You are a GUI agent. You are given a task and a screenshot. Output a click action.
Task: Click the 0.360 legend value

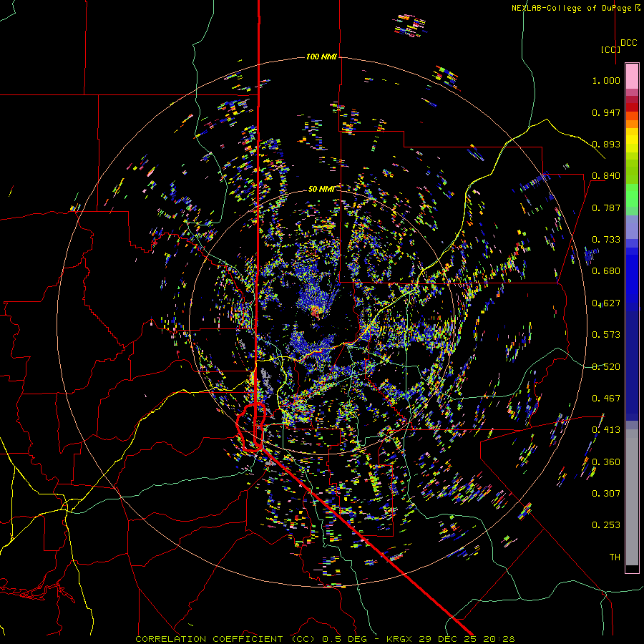point(606,462)
